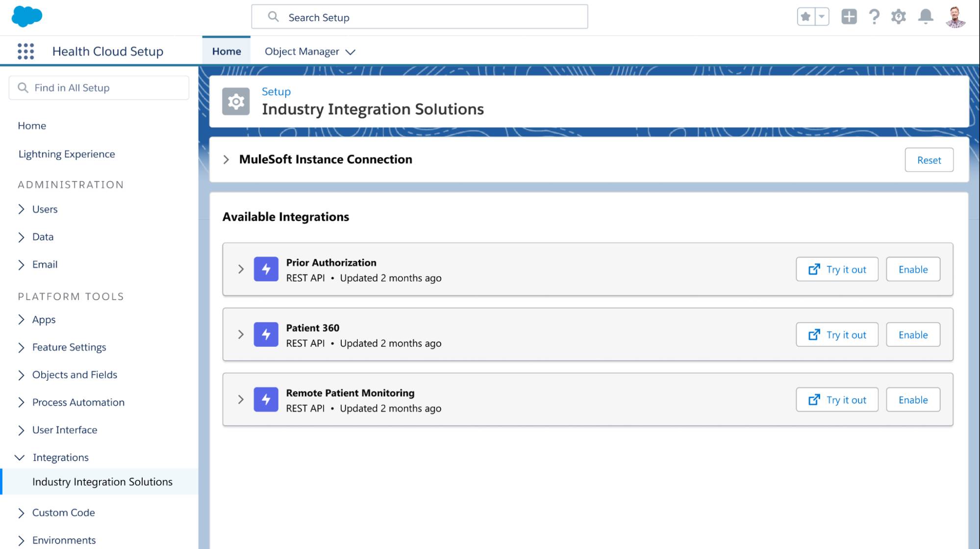
Task: Click the help question mark icon
Action: click(x=874, y=17)
